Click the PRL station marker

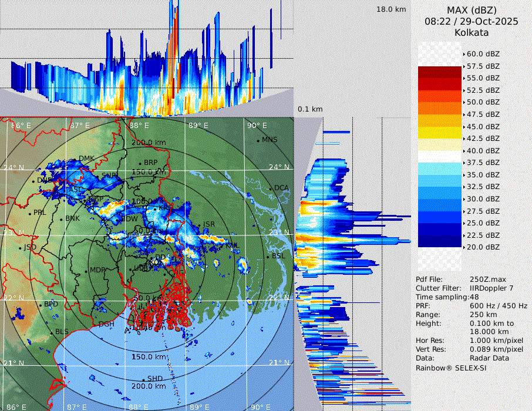(x=30, y=213)
